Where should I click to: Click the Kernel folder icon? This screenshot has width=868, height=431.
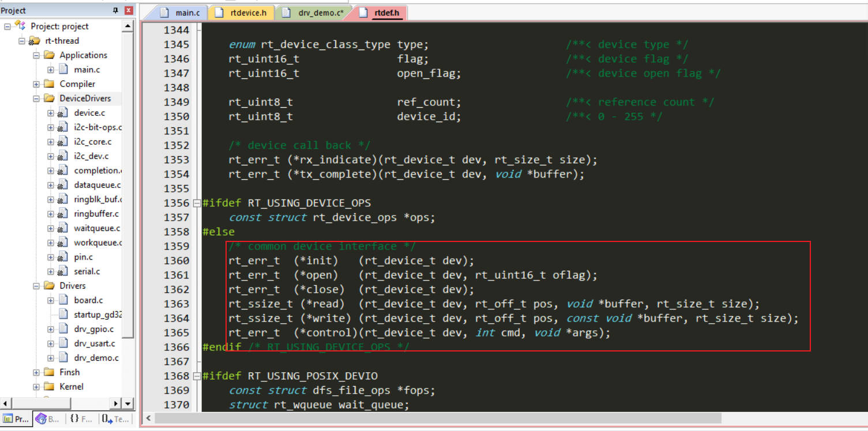(x=49, y=387)
